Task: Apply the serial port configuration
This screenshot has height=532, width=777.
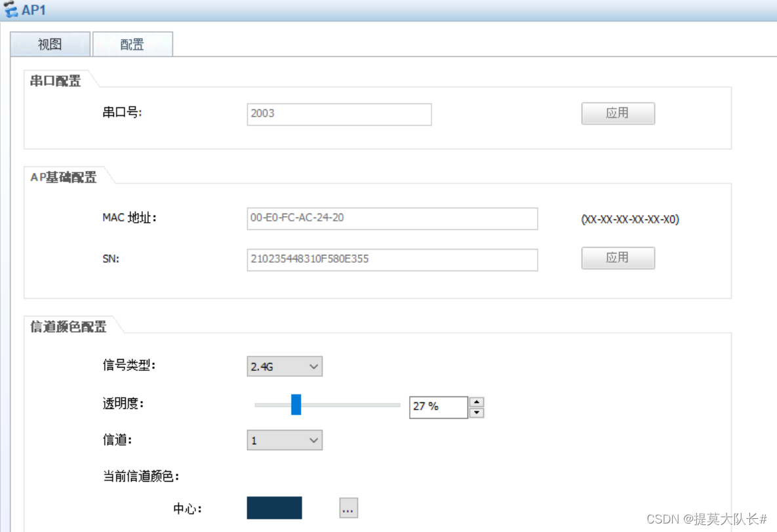Action: pyautogui.click(x=617, y=113)
